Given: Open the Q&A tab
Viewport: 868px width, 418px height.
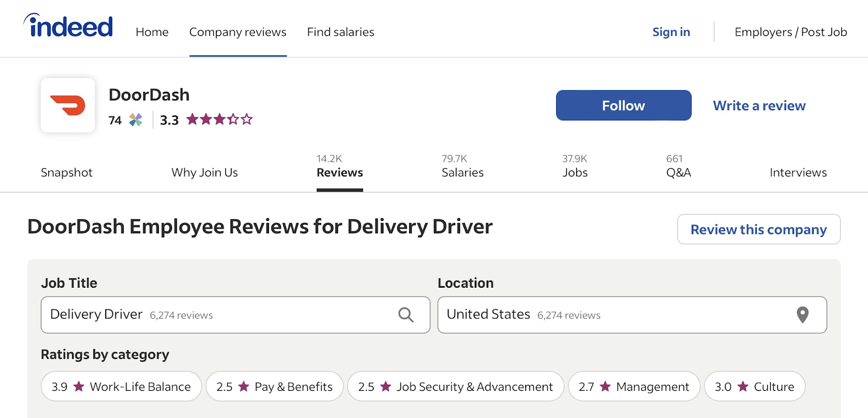Looking at the screenshot, I should pos(679,167).
